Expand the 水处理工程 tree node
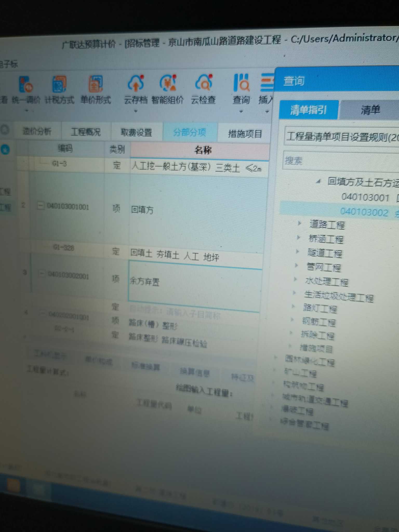The height and width of the screenshot is (532, 399). 295,279
